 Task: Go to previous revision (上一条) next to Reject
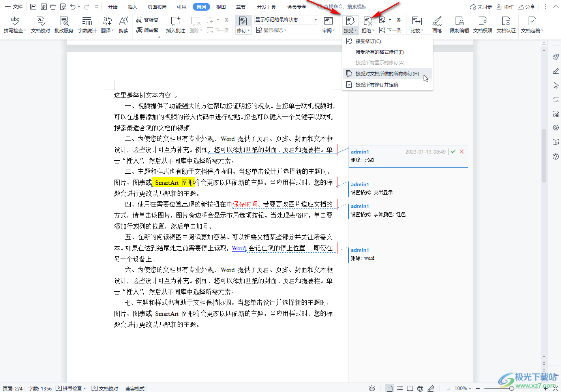pos(390,20)
